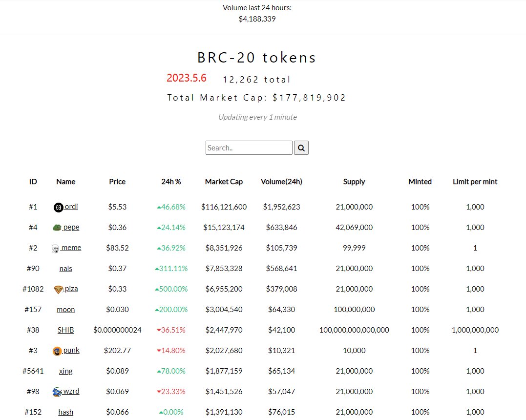This screenshot has width=526, height=420.
Task: Select the 500.00% change for piza
Action: click(171, 289)
